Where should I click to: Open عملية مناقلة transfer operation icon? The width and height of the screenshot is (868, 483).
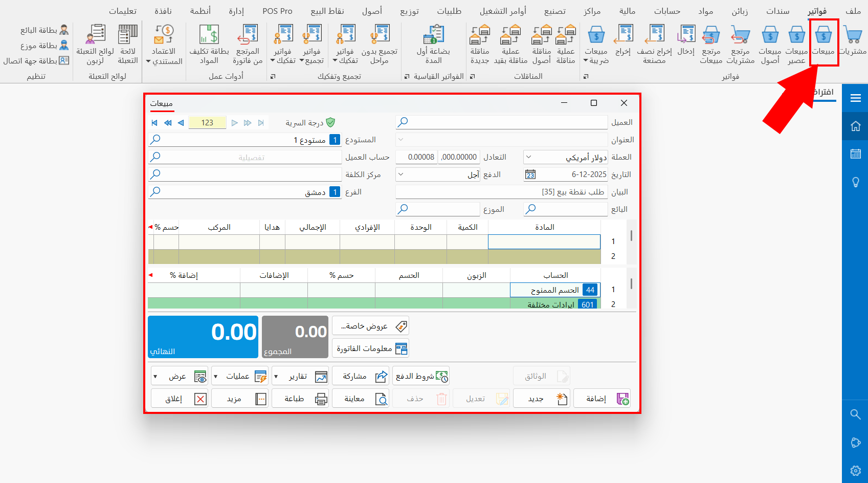[x=566, y=45]
